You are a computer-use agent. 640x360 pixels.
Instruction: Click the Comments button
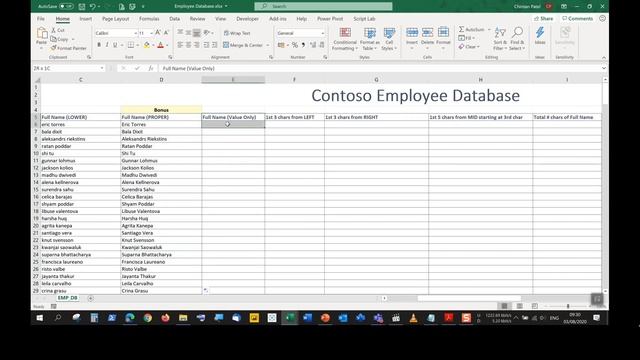(577, 19)
